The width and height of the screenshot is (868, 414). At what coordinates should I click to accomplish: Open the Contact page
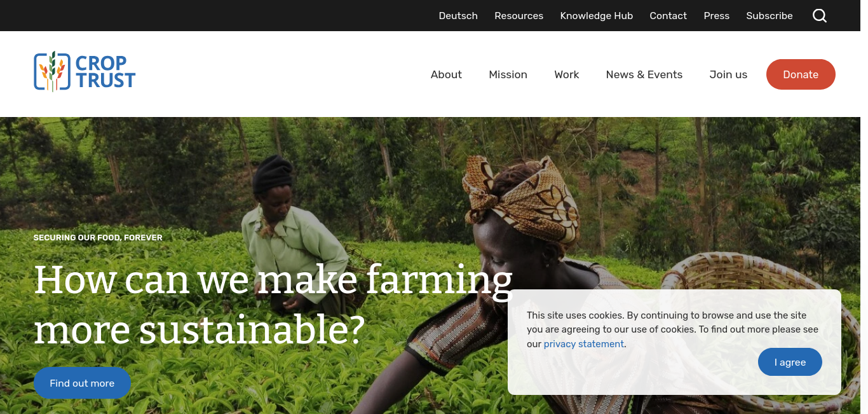click(x=668, y=16)
